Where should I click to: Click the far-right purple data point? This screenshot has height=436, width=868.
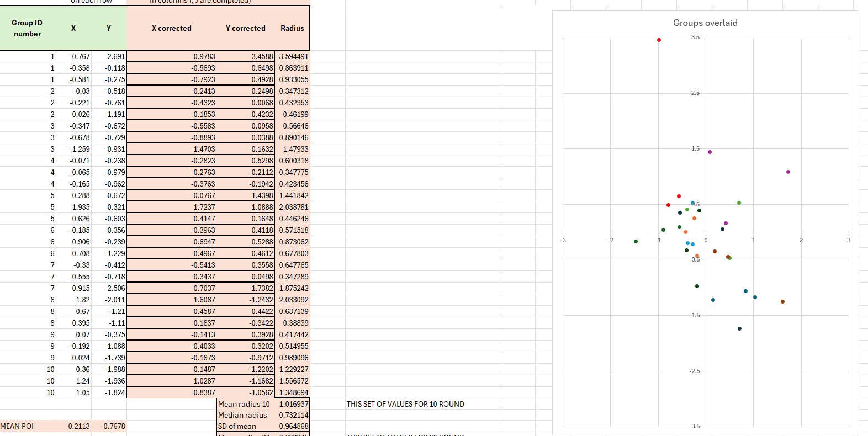(788, 172)
